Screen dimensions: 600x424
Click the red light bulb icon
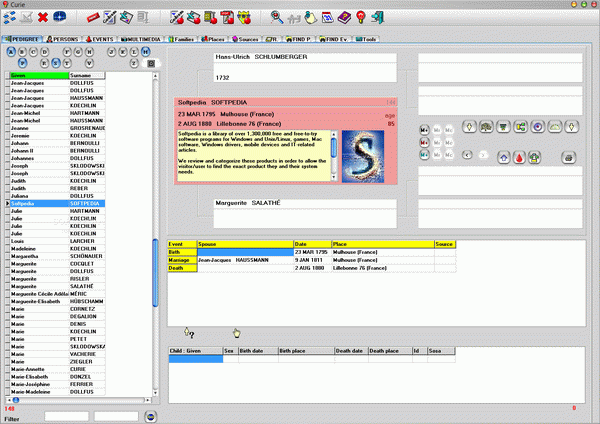point(360,18)
